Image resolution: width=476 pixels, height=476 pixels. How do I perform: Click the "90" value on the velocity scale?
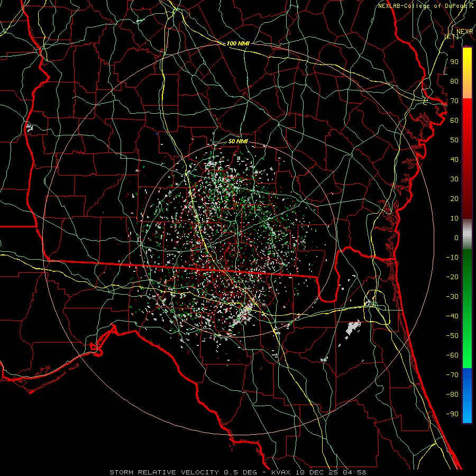click(454, 62)
